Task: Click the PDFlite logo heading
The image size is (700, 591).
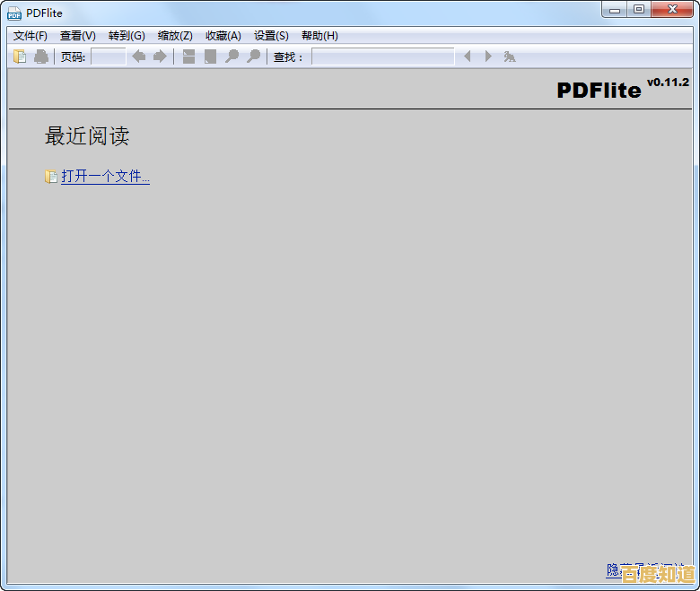Action: [x=599, y=91]
